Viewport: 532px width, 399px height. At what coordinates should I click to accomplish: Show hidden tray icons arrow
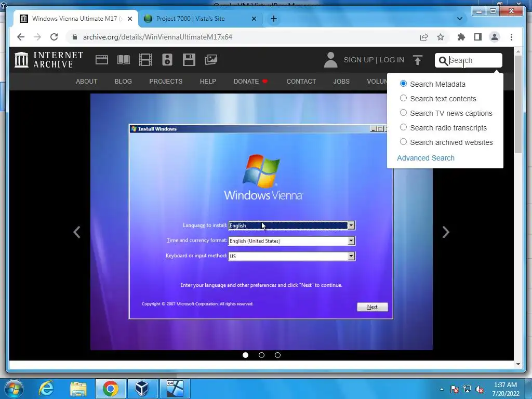(442, 389)
